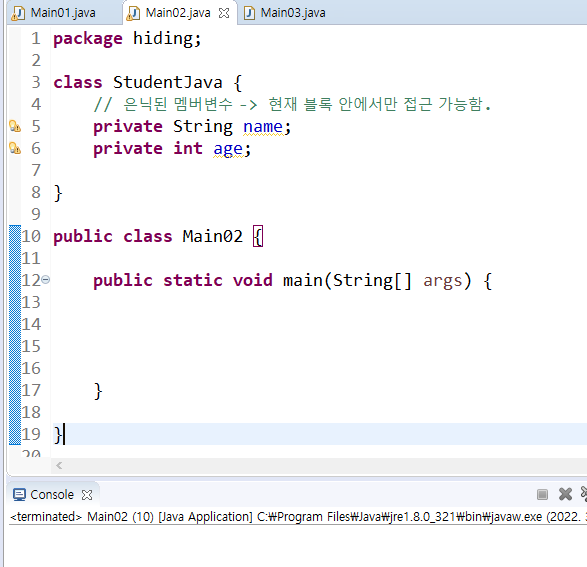Select the Console view tab
587x567 pixels.
tap(52, 495)
